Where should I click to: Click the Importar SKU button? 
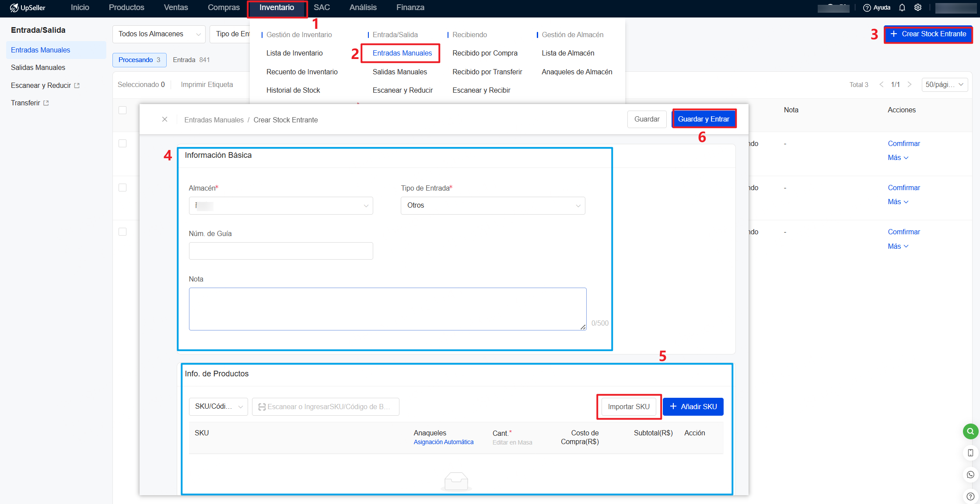click(628, 407)
